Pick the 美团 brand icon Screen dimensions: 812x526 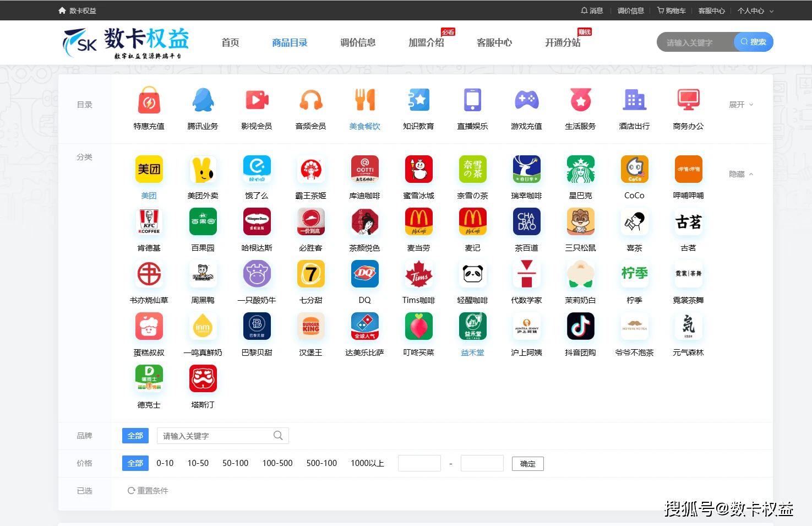149,169
